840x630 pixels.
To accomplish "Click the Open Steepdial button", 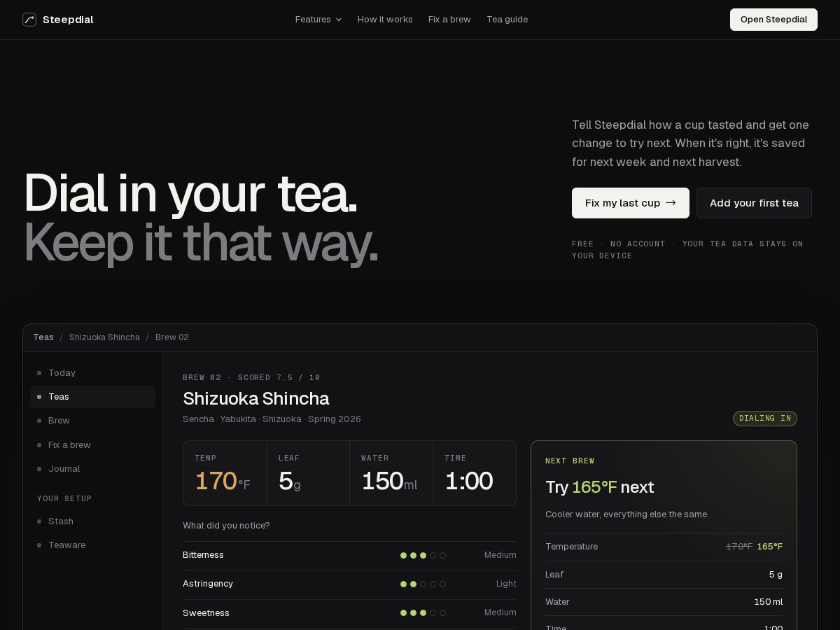I will point(773,20).
